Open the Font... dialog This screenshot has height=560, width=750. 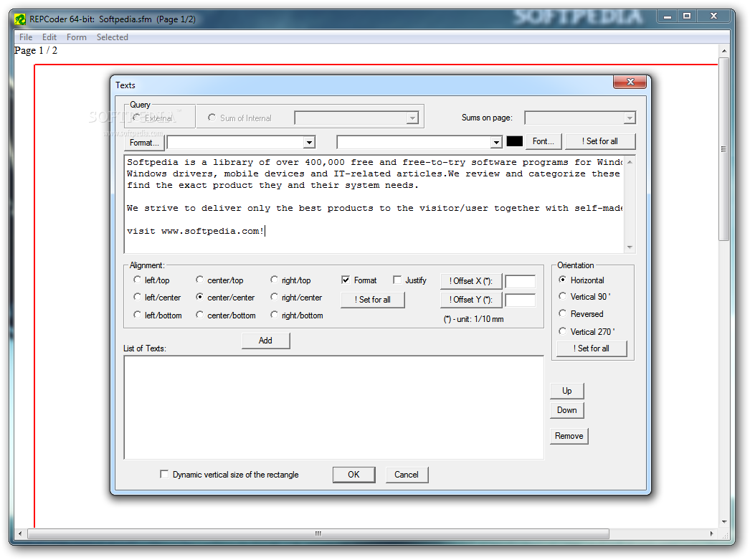pyautogui.click(x=543, y=141)
